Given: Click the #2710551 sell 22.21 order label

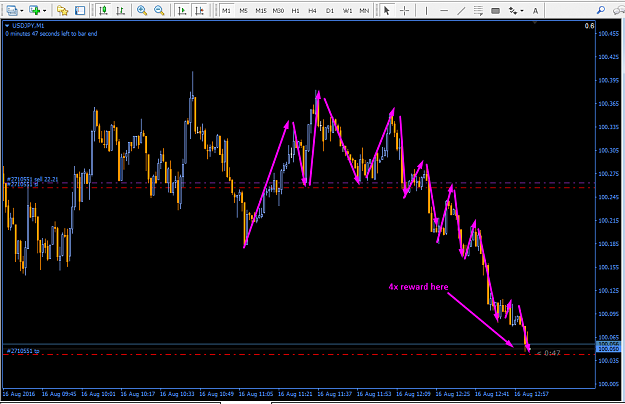Looking at the screenshot, I should [x=33, y=180].
